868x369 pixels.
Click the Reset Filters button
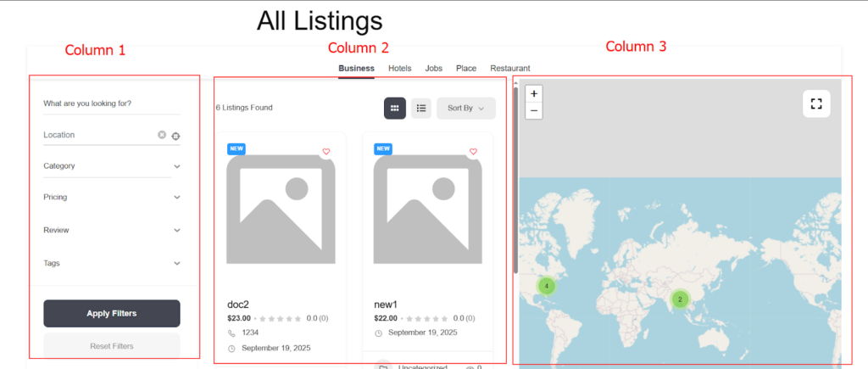pos(111,345)
